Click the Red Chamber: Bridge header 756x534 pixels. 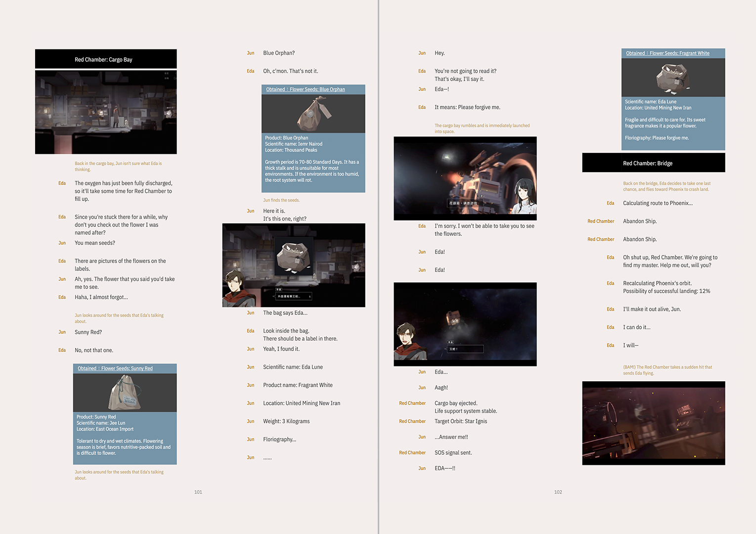(654, 163)
